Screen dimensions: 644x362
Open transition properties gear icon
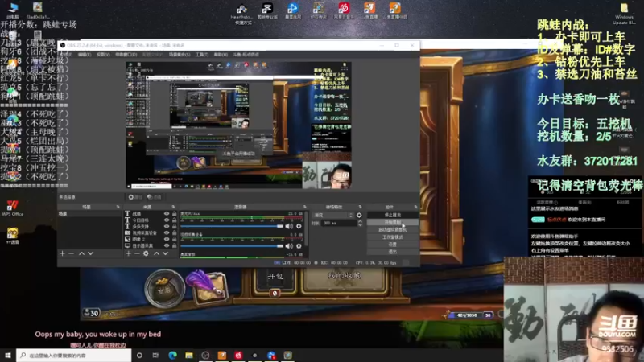tap(359, 215)
